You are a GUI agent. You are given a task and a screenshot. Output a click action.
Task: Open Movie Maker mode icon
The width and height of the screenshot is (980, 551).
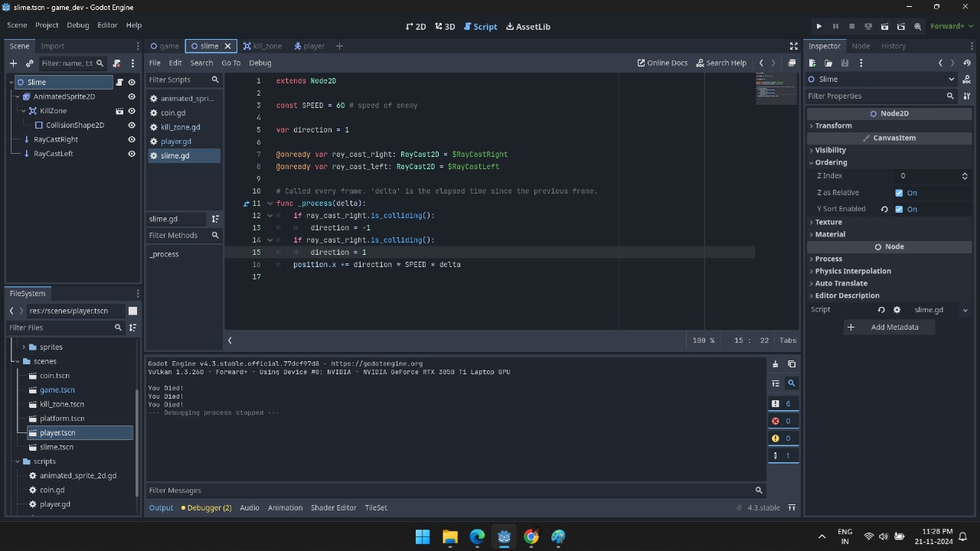(x=917, y=26)
